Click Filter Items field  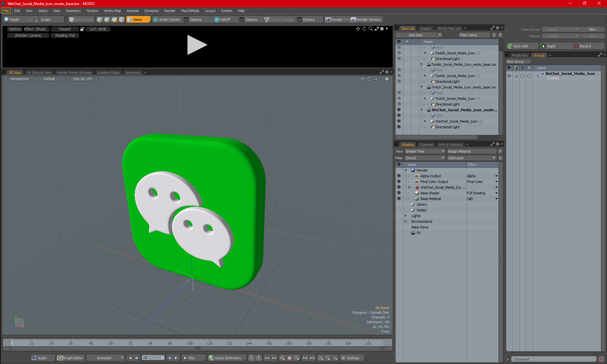(x=474, y=35)
